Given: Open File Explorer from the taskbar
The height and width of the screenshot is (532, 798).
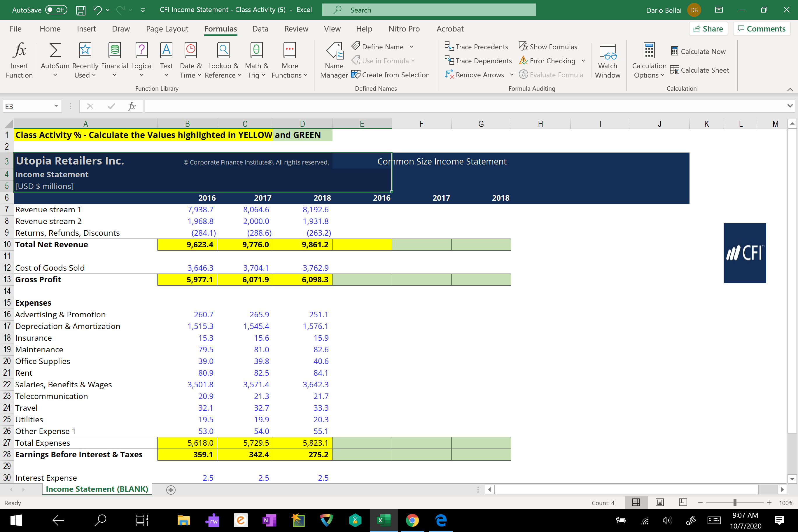Looking at the screenshot, I should coord(183,520).
